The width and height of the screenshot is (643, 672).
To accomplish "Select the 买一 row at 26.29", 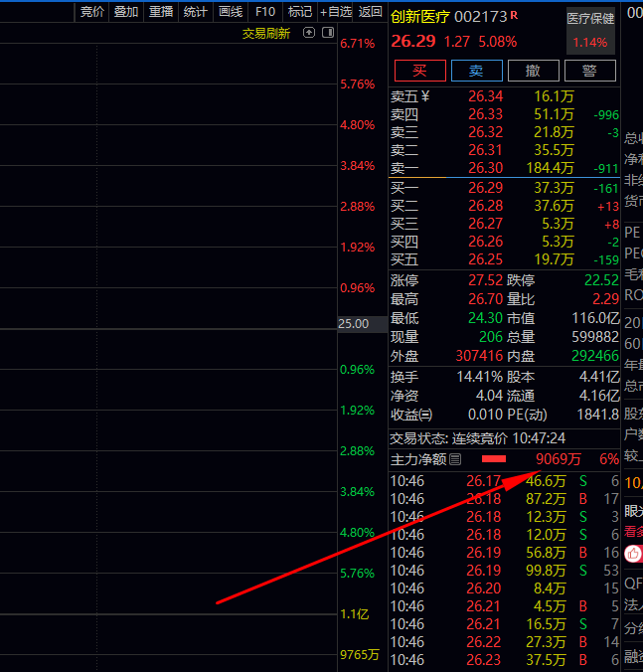I will [x=504, y=188].
